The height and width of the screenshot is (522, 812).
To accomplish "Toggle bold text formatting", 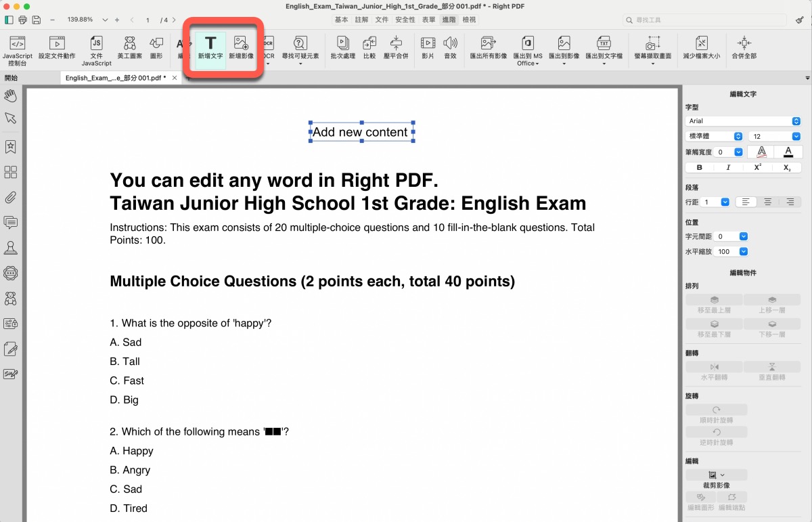I will click(x=700, y=167).
